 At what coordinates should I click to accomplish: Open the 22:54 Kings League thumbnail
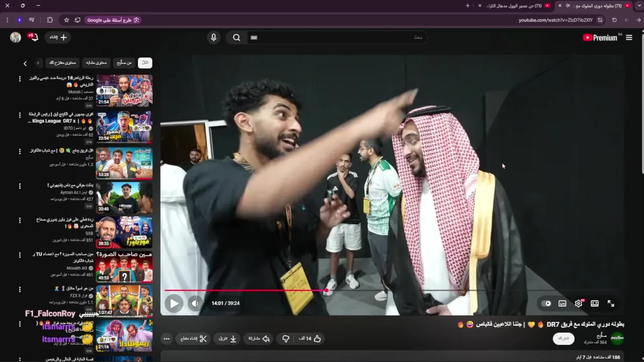[124, 127]
